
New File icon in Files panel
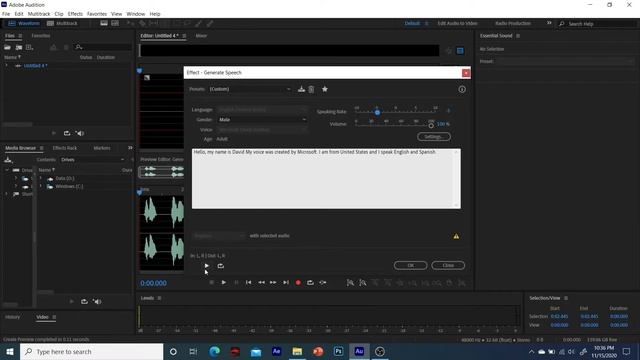pos(29,47)
